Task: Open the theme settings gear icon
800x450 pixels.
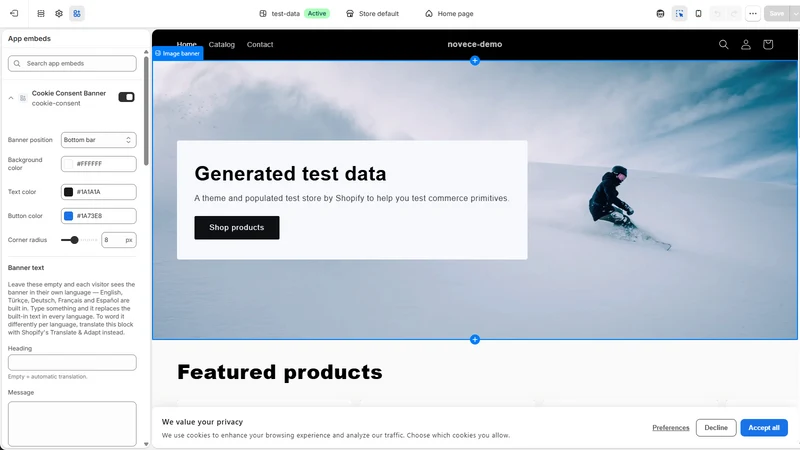Action: pos(59,13)
